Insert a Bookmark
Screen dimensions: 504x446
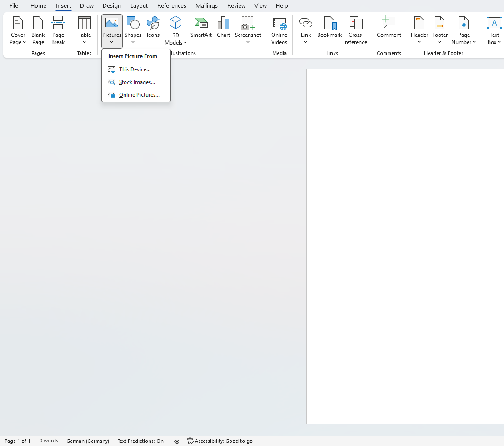click(x=329, y=28)
